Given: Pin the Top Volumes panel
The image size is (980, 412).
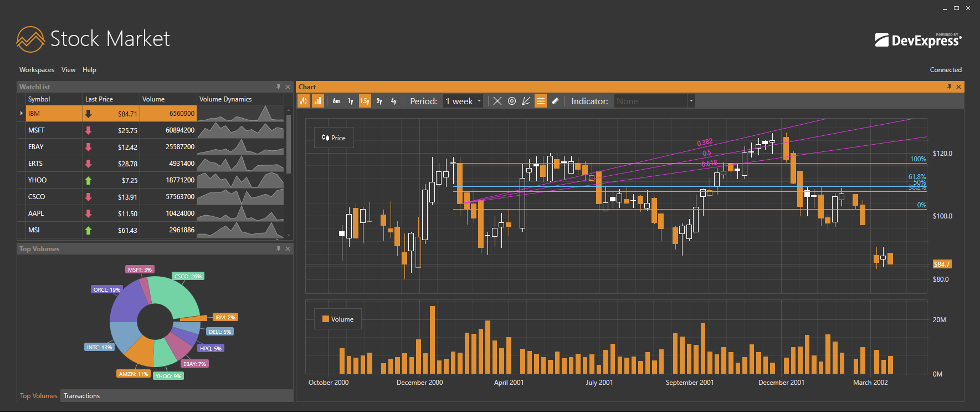Looking at the screenshot, I should click(278, 249).
